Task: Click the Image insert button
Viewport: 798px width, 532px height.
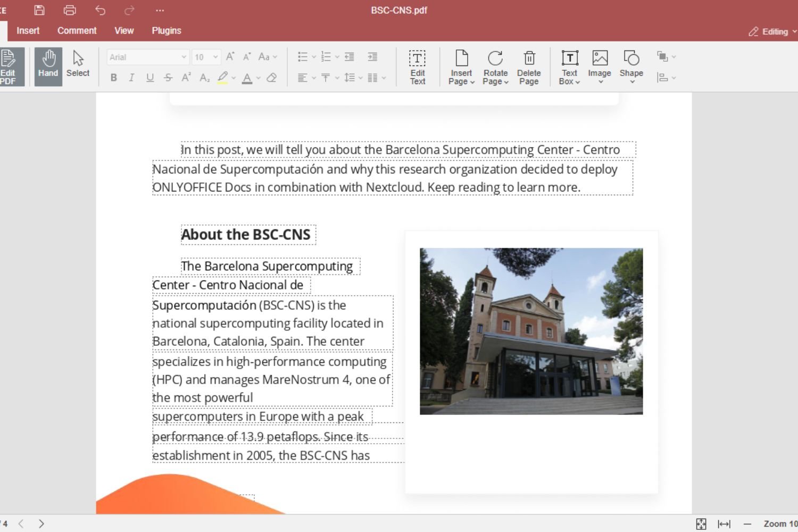Action: coord(600,67)
